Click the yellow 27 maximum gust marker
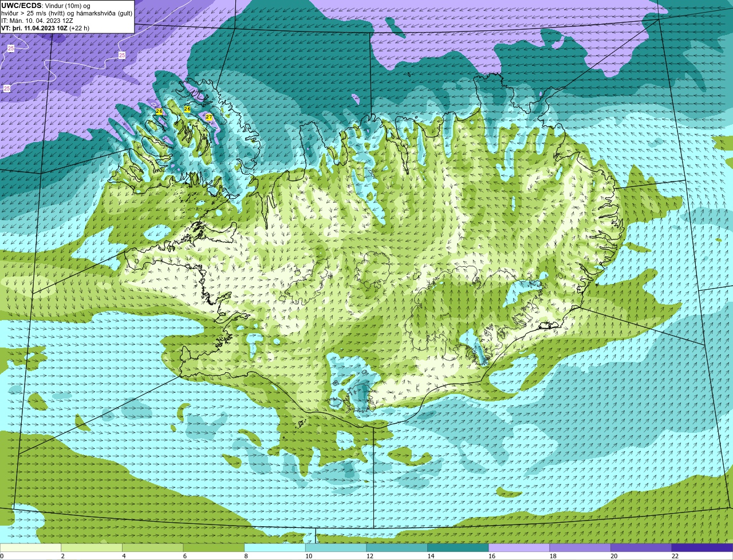This screenshot has width=733, height=560. pos(209,117)
